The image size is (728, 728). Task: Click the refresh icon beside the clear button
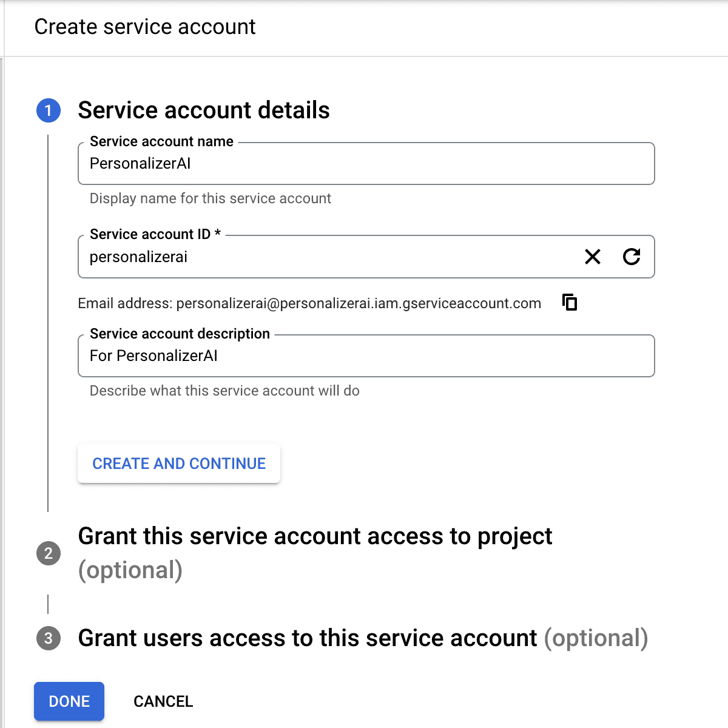(632, 257)
